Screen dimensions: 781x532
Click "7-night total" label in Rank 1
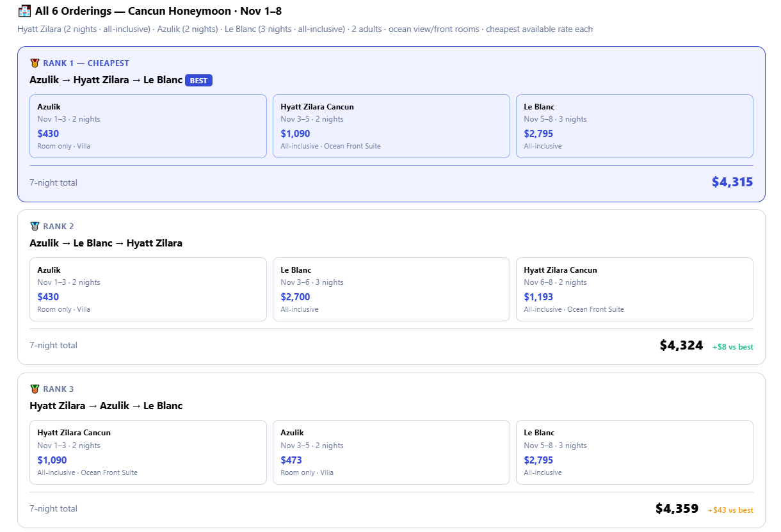pos(53,182)
